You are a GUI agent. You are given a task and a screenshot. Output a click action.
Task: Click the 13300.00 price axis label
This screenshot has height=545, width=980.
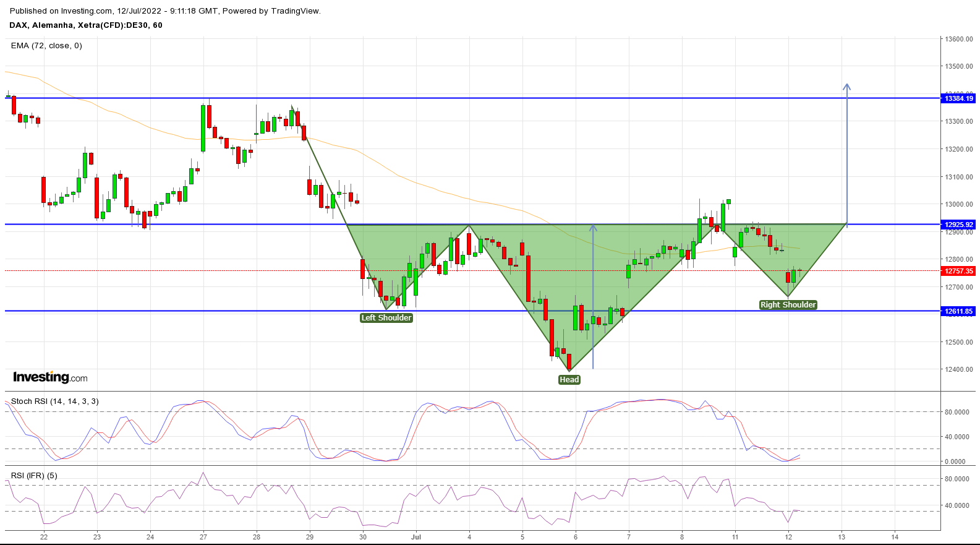click(959, 121)
